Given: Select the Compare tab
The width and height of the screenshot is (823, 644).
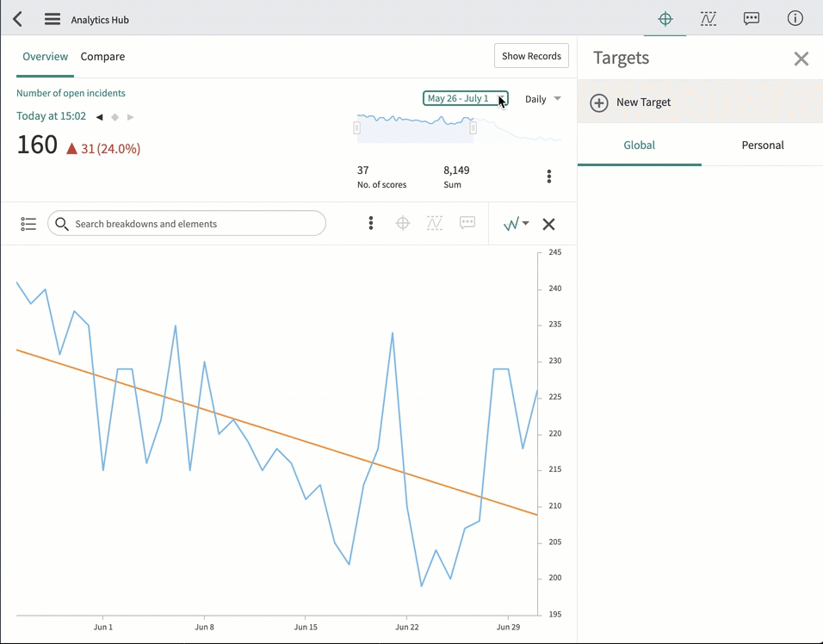Looking at the screenshot, I should coord(102,57).
